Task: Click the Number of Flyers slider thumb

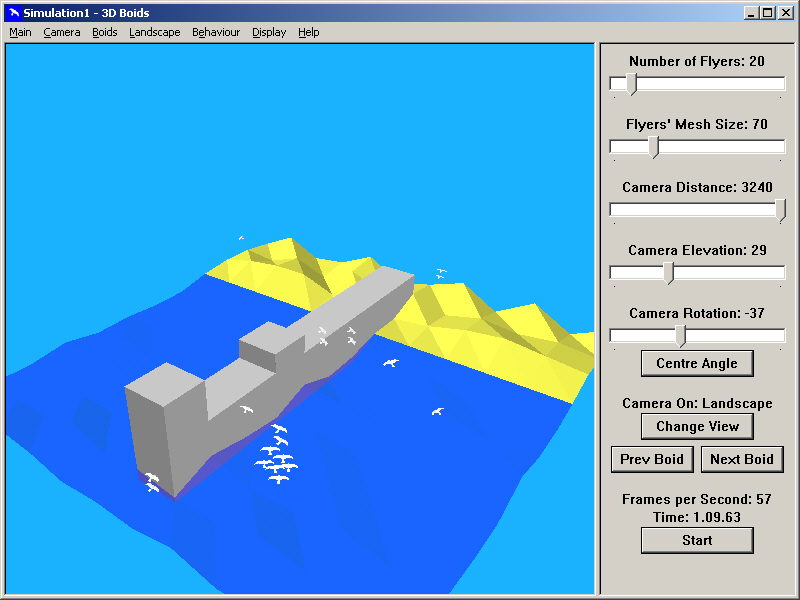Action: (632, 84)
